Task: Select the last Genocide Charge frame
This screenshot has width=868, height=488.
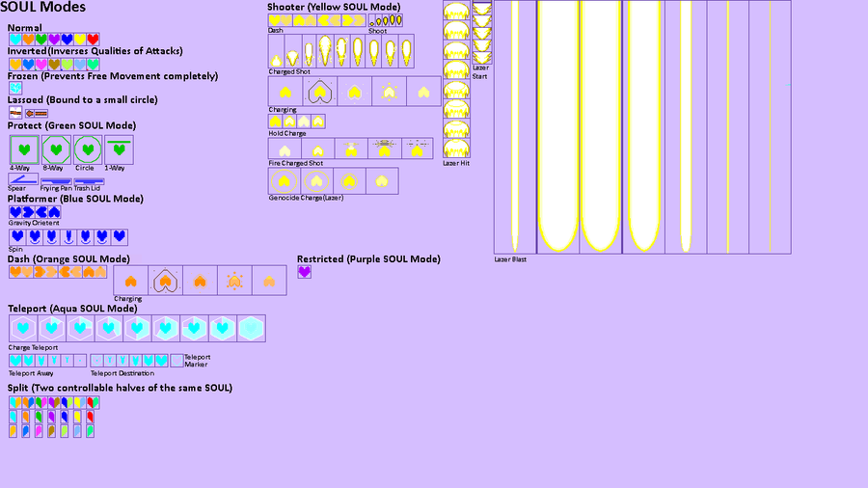Action: click(x=382, y=181)
